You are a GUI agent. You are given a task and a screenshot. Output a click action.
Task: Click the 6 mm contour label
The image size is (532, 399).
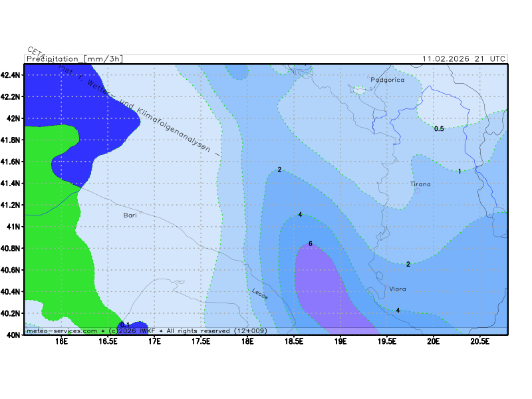(311, 244)
